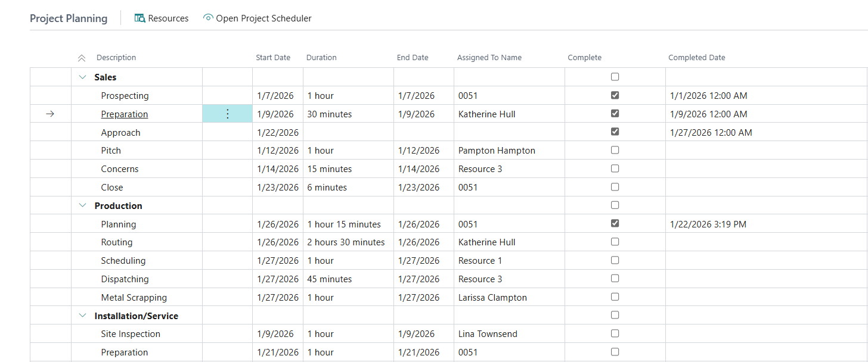Click the row selector arrow beside Preparation
Image resolution: width=868 pixels, height=362 pixels.
coord(50,114)
